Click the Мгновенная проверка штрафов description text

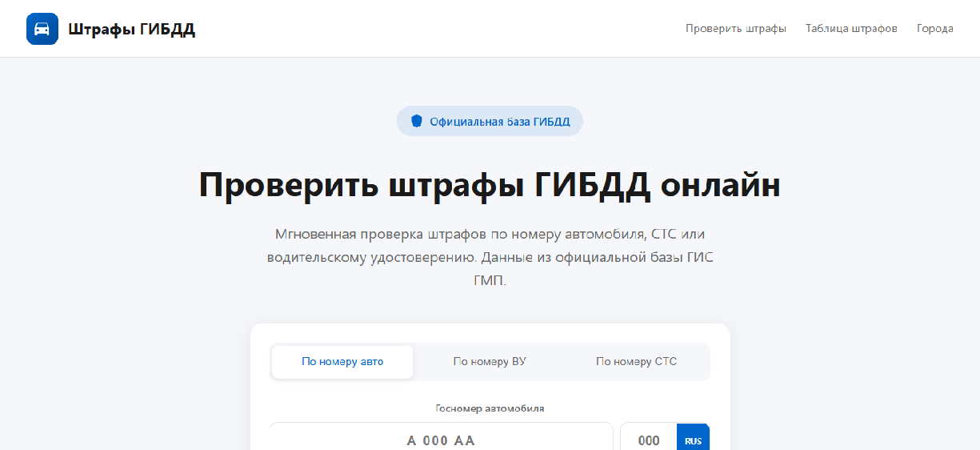(x=490, y=258)
